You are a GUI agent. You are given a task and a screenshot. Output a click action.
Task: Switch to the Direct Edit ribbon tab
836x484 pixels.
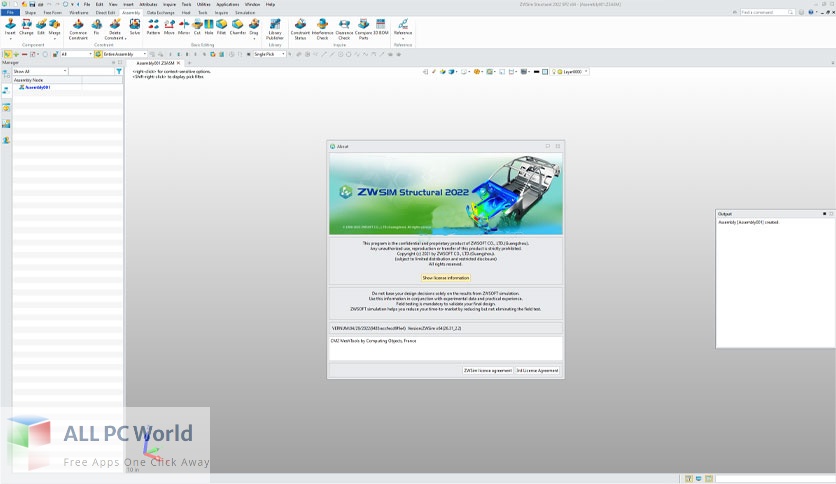pyautogui.click(x=105, y=12)
